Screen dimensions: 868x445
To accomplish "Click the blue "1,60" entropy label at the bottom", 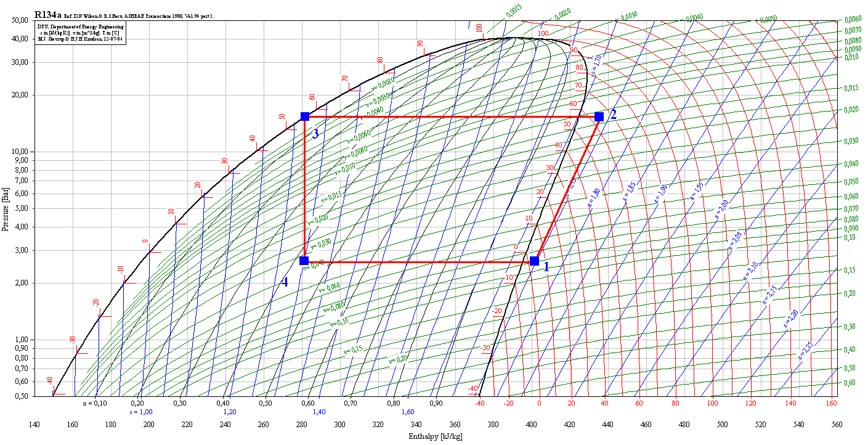I will 408,412.
